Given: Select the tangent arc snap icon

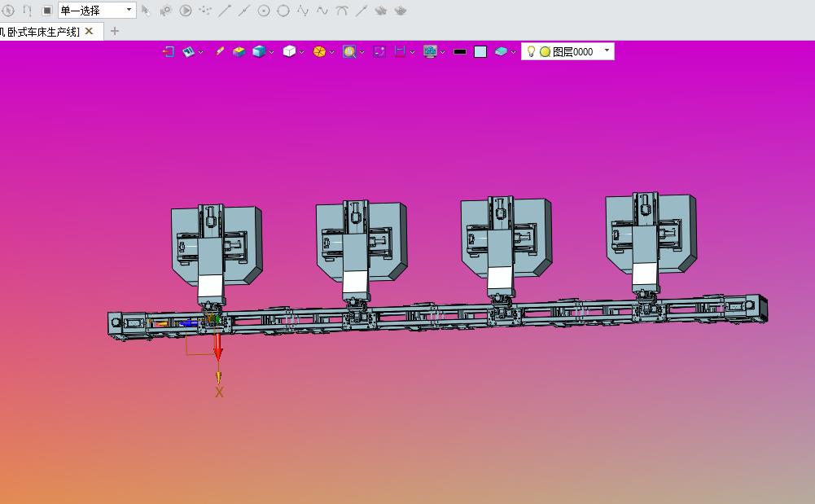Looking at the screenshot, I should [x=342, y=11].
